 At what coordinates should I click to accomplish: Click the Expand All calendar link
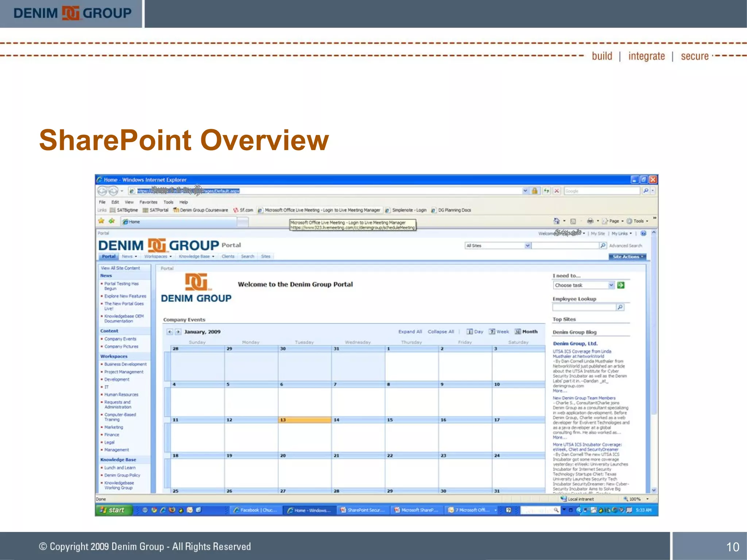[410, 332]
